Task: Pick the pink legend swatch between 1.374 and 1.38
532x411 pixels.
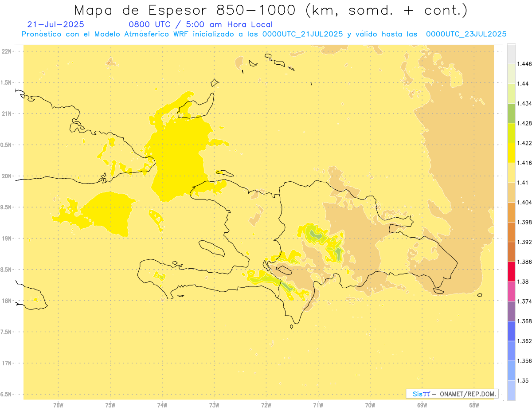Action: [511, 291]
